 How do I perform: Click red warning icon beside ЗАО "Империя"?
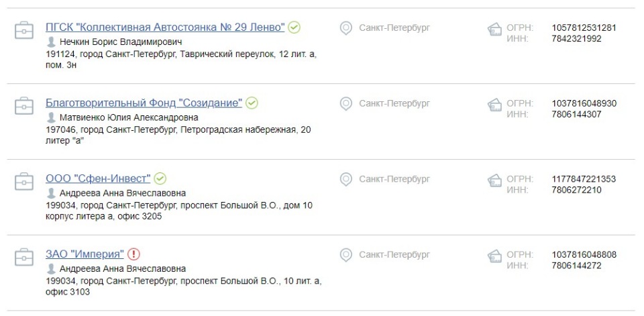(133, 254)
